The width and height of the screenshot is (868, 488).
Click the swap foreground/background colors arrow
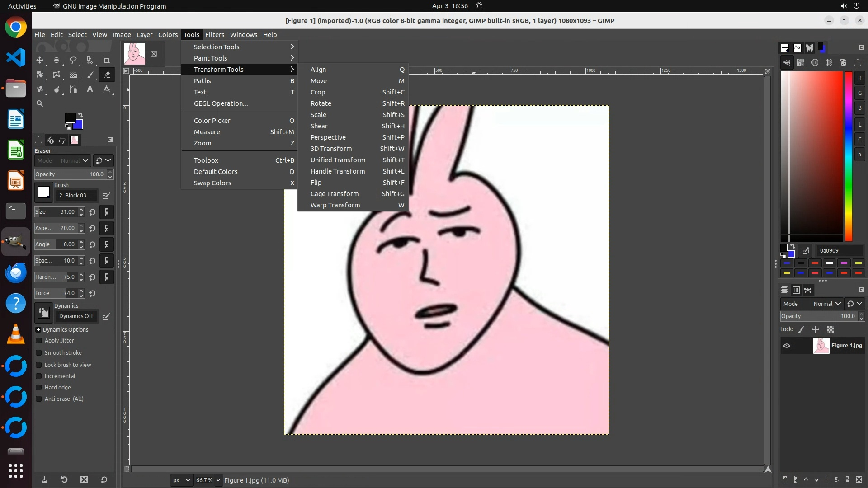pyautogui.click(x=80, y=115)
